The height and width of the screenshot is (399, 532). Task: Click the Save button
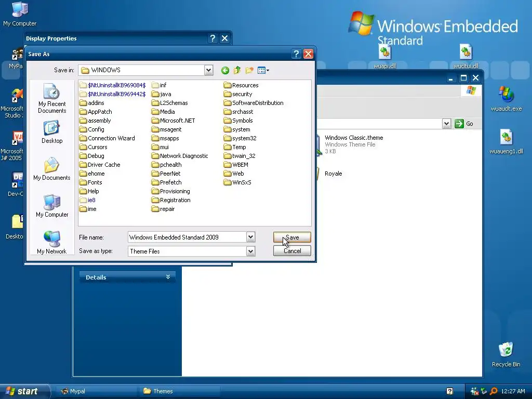tap(292, 237)
